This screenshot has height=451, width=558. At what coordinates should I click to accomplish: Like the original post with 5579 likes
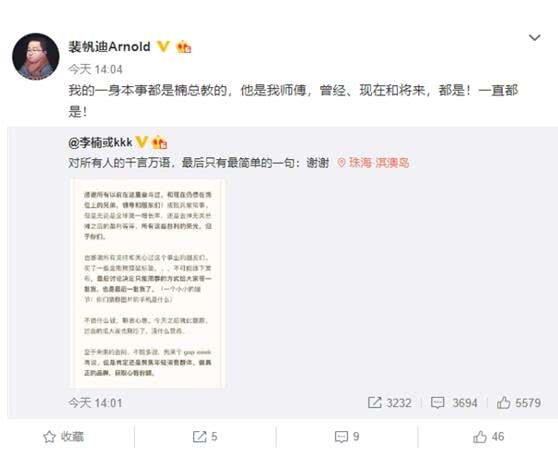point(519,403)
